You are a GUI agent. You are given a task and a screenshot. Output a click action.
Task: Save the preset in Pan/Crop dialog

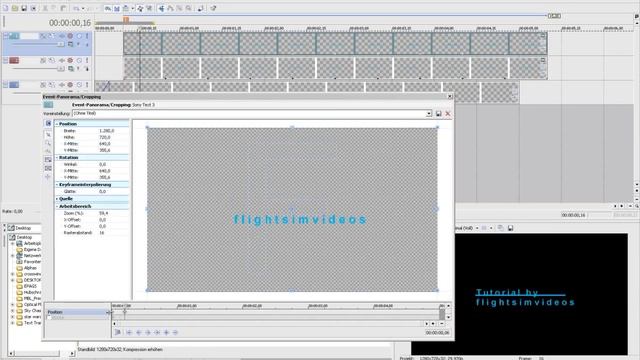438,113
